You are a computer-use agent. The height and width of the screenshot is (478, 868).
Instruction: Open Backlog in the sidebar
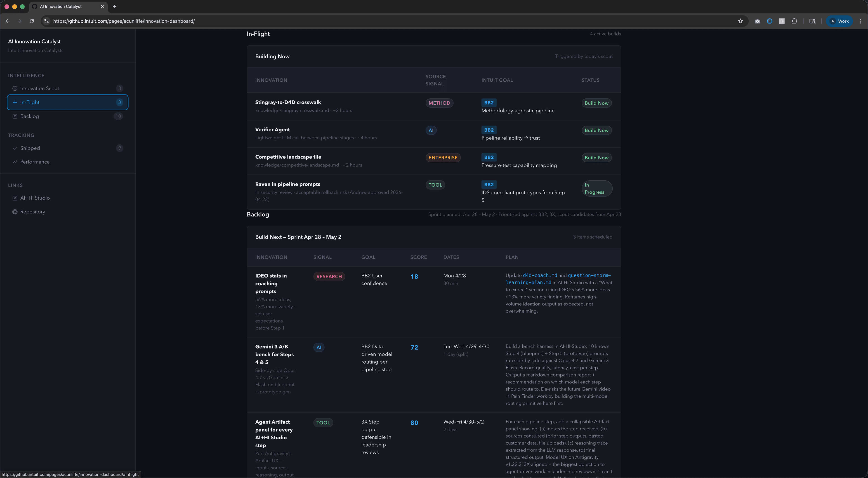(x=67, y=116)
